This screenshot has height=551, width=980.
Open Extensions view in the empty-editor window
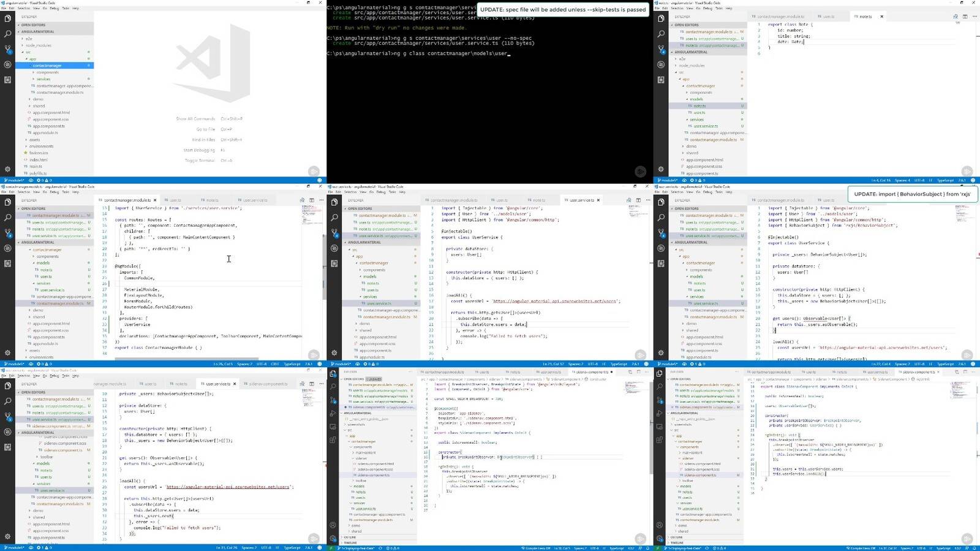coord(7,80)
